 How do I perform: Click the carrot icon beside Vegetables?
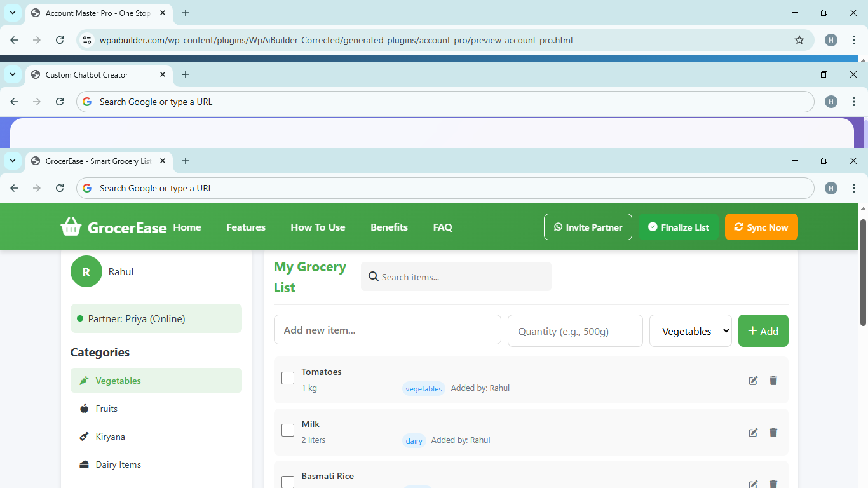[83, 380]
